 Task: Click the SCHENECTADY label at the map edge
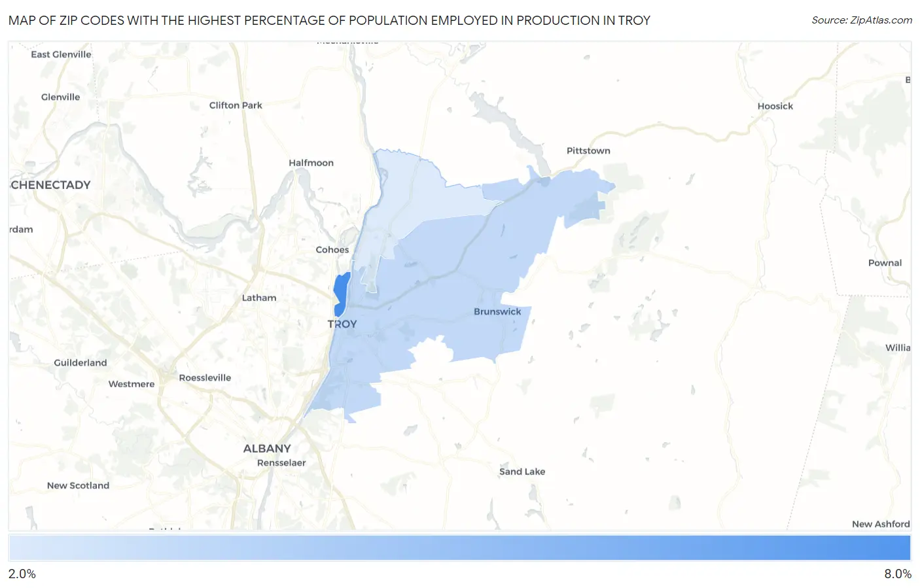(50, 185)
